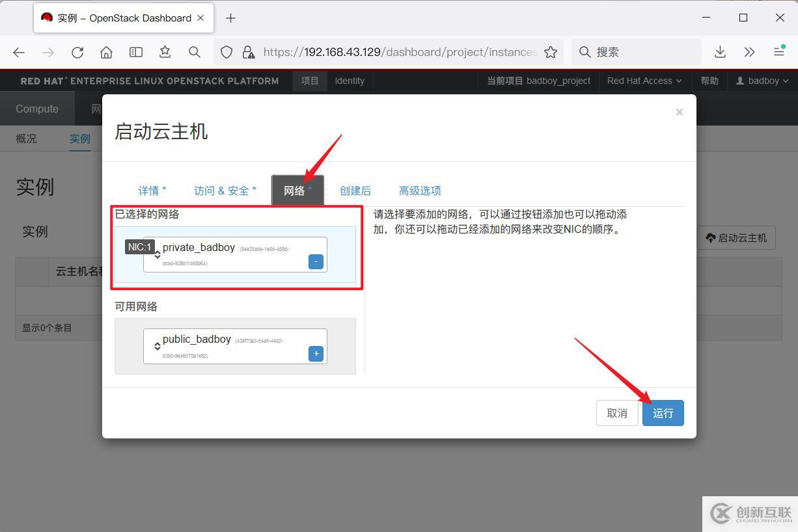Bookmark this page with star icon
This screenshot has height=532, width=798.
click(551, 52)
